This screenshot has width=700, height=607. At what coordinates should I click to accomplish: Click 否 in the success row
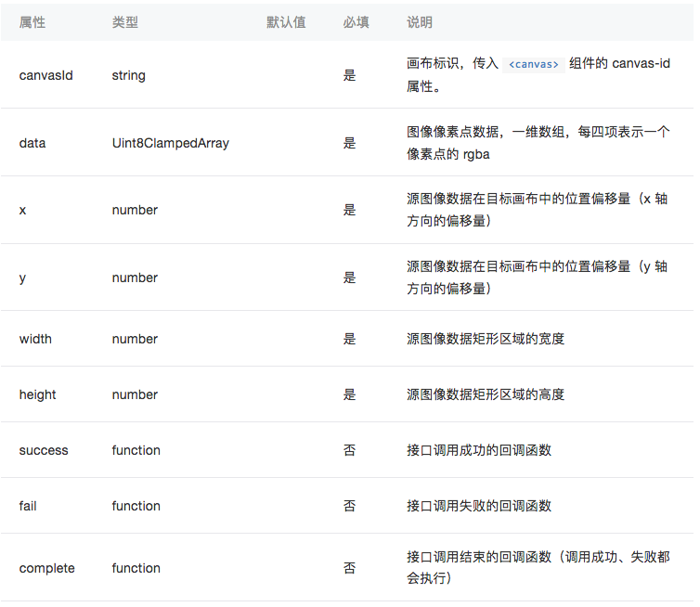(350, 450)
